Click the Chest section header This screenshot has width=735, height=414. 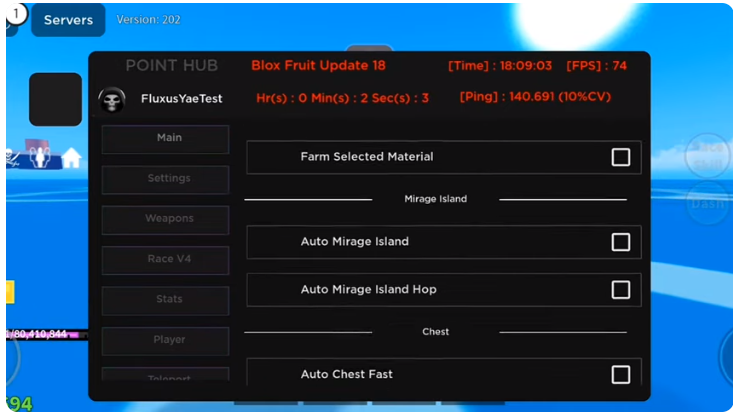[435, 332]
